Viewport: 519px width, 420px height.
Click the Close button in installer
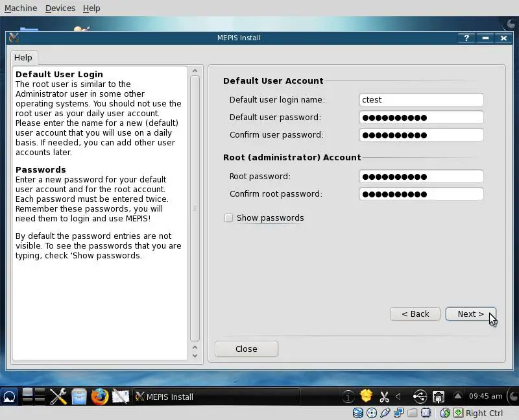tap(247, 349)
